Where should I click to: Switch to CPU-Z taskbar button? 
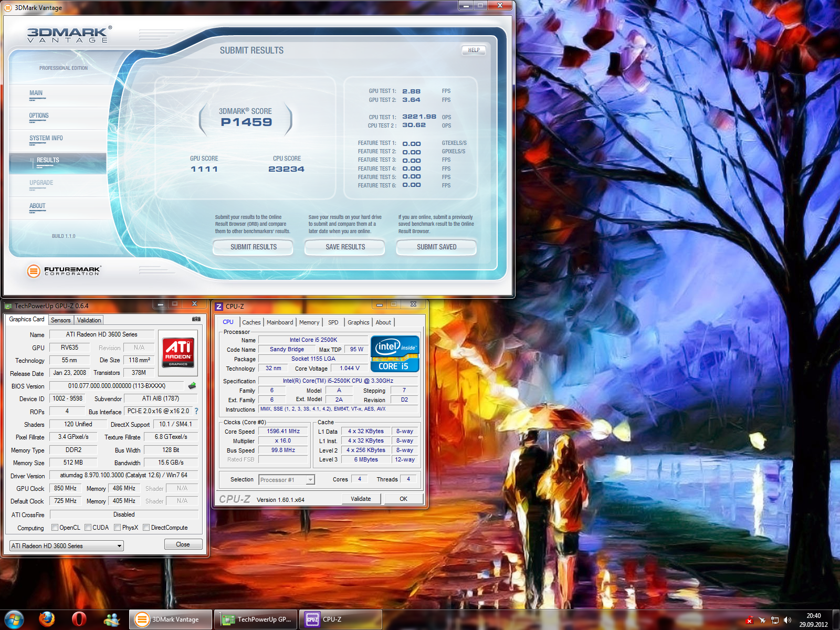(x=341, y=619)
